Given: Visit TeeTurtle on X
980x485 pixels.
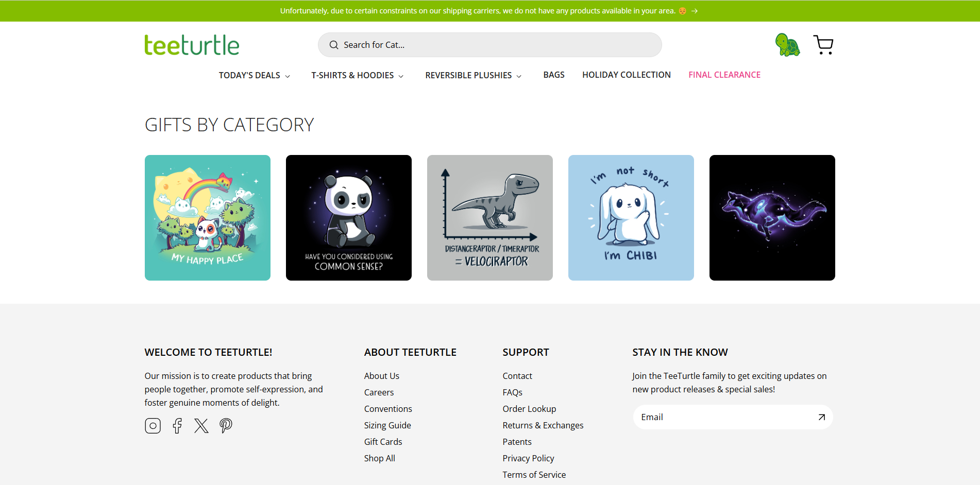Looking at the screenshot, I should coord(201,425).
